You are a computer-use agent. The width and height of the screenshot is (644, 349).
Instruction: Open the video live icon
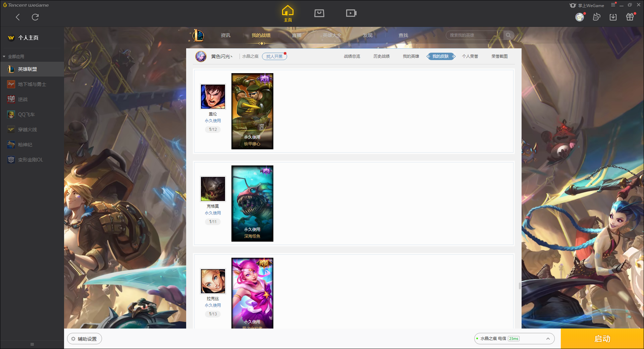pos(351,13)
